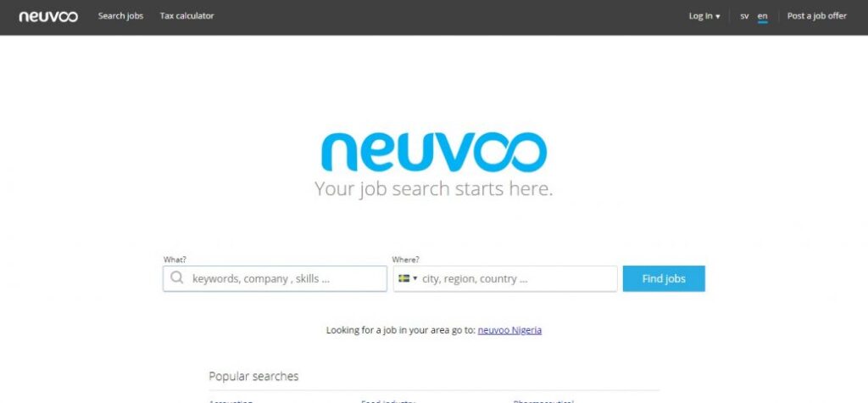Click the Swedish flag country icon
Viewport: 868px width, 403px height.
403,278
